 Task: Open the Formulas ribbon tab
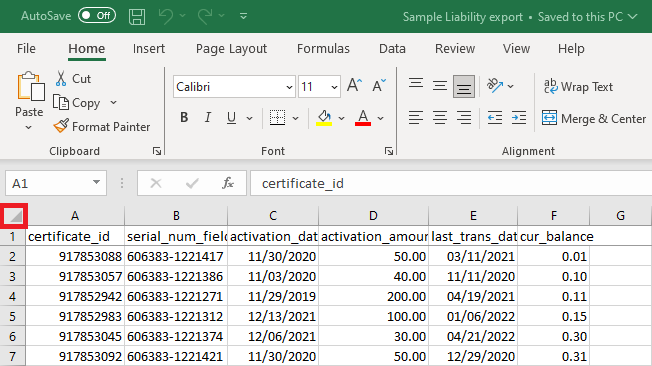323,49
